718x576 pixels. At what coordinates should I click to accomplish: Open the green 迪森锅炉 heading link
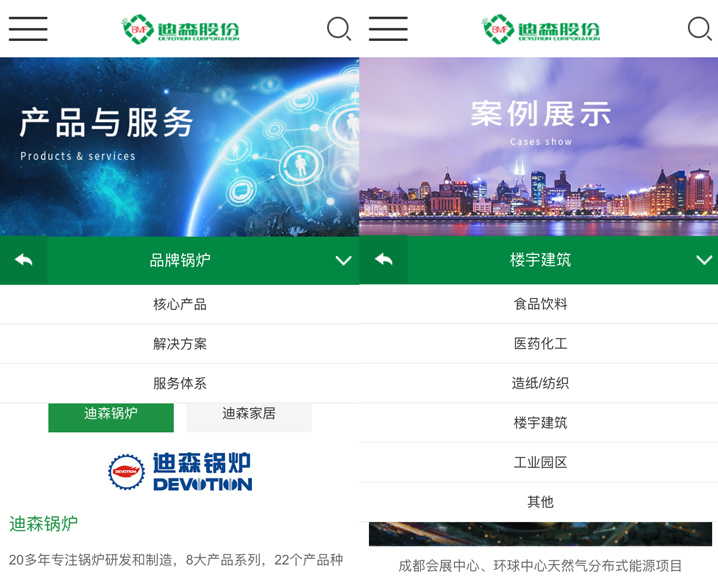44,523
